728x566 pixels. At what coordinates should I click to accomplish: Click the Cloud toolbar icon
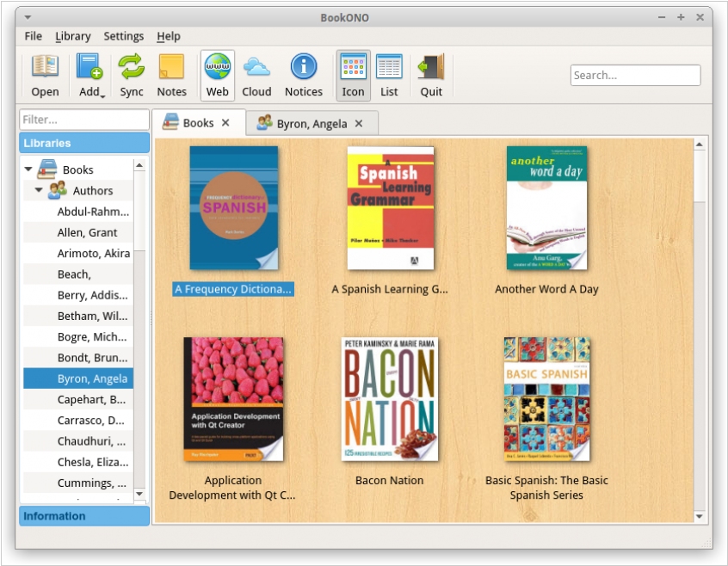point(256,75)
